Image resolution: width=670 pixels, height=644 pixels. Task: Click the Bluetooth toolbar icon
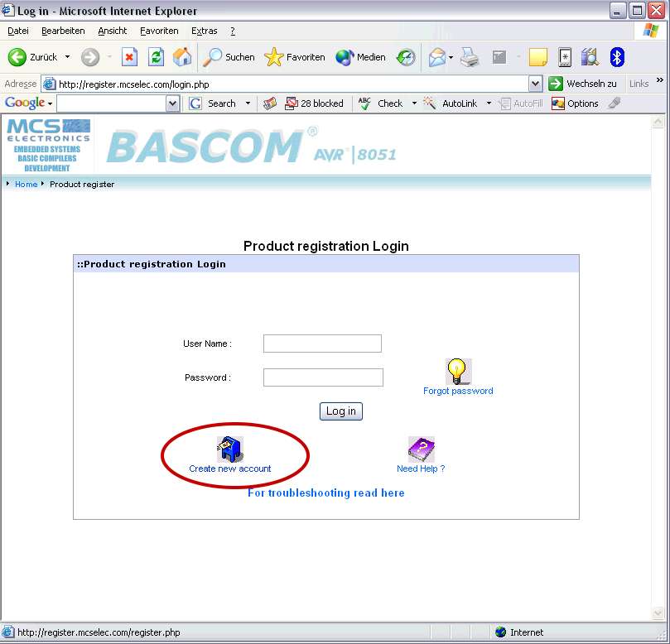point(617,57)
